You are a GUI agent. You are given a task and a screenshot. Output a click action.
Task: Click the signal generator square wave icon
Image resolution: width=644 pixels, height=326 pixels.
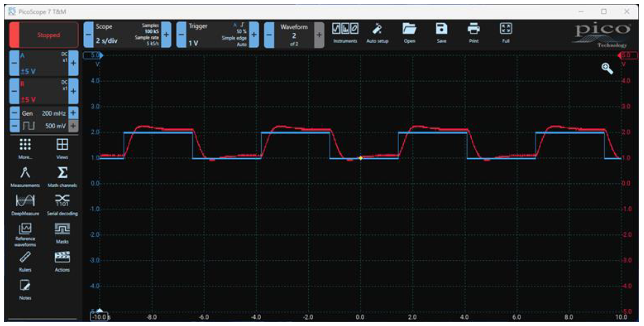tap(29, 126)
